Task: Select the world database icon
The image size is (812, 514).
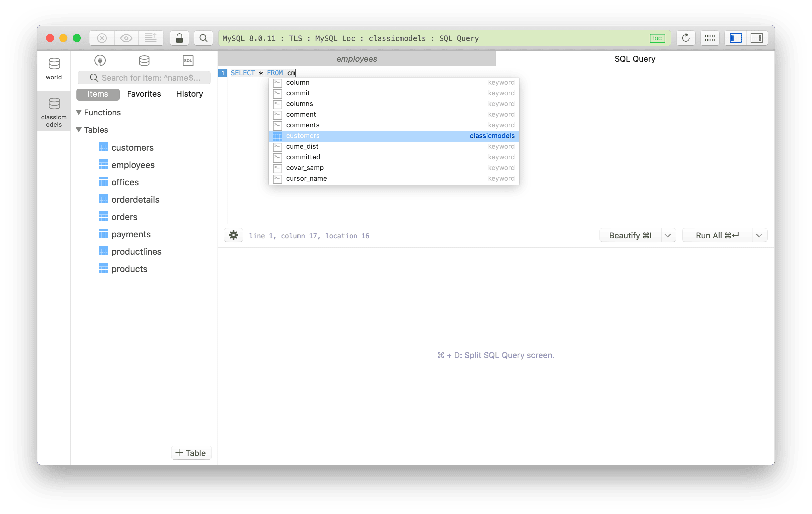Action: (54, 64)
